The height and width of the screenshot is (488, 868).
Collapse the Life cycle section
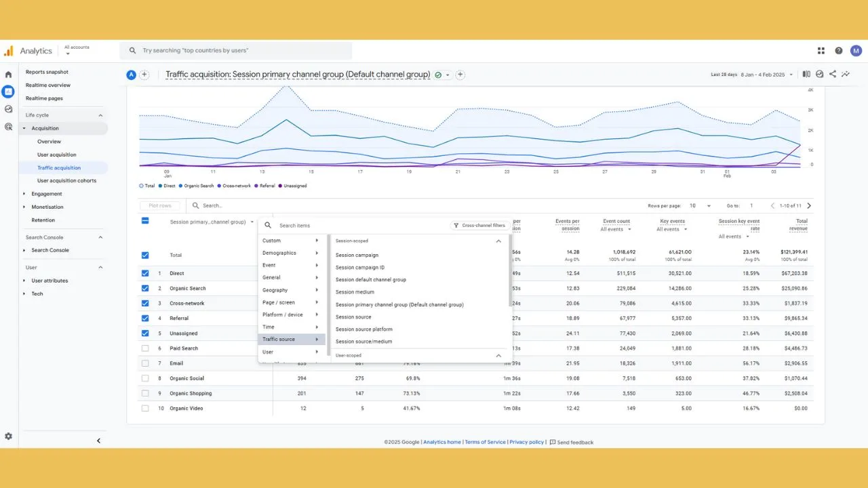click(x=100, y=115)
